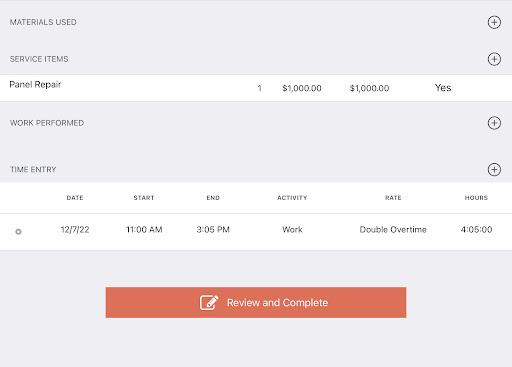The width and height of the screenshot is (512, 367).
Task: Click the 12/7/22 date value
Action: click(75, 230)
